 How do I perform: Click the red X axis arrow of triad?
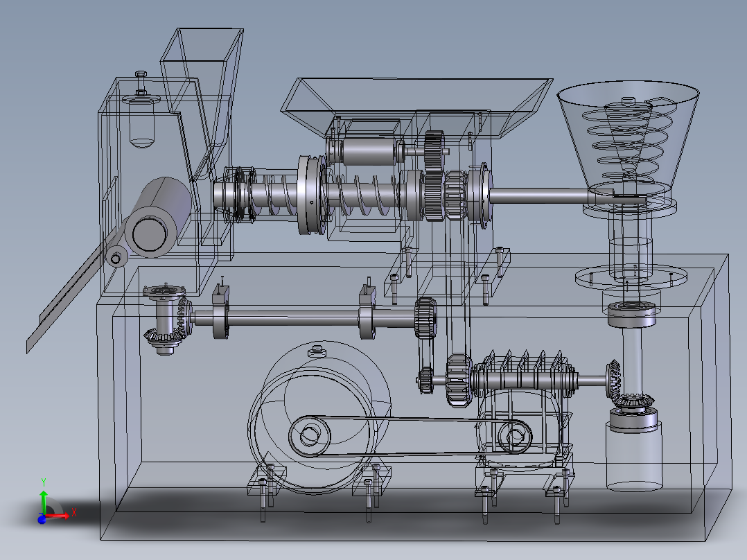tap(60, 516)
